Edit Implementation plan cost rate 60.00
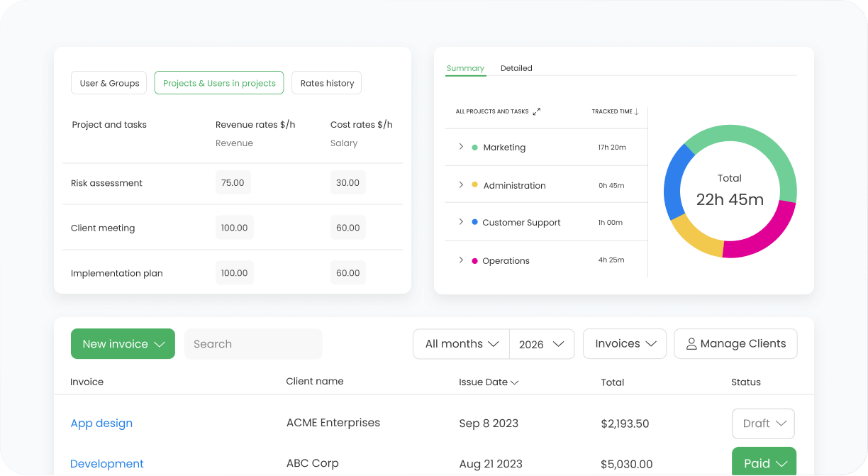The image size is (868, 476). (347, 273)
